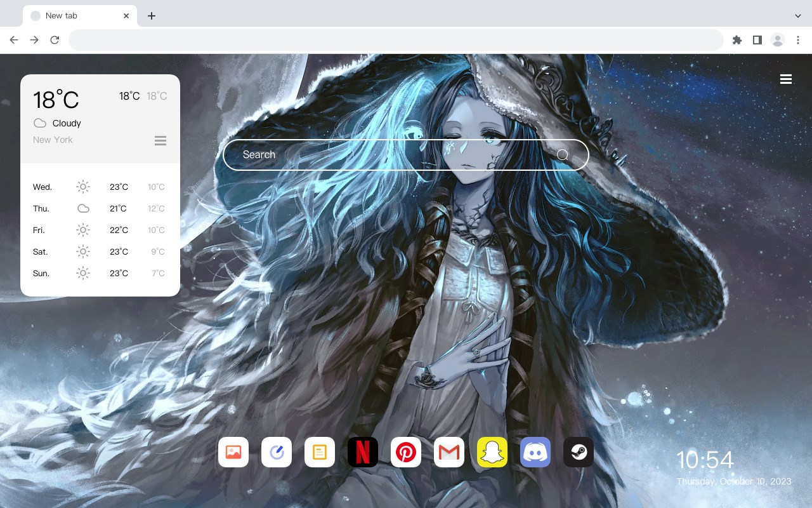Select the Fri. forecast row
This screenshot has width=812, height=508.
pyautogui.click(x=100, y=230)
